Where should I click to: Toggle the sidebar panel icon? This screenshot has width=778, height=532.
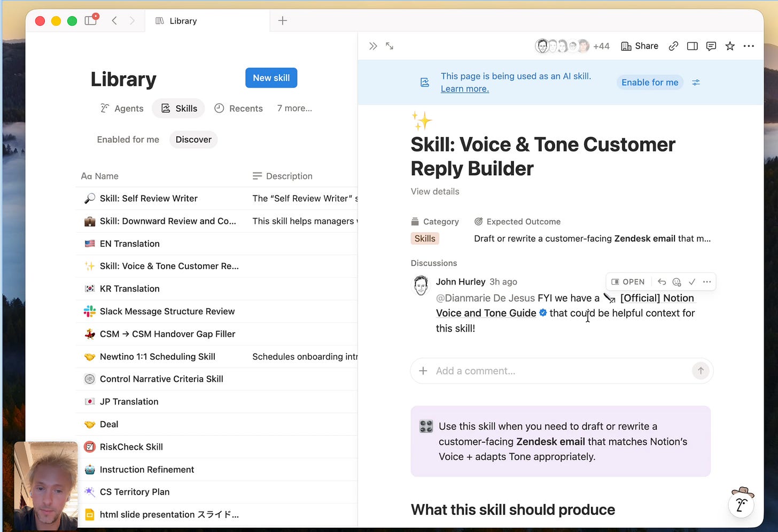(91, 20)
